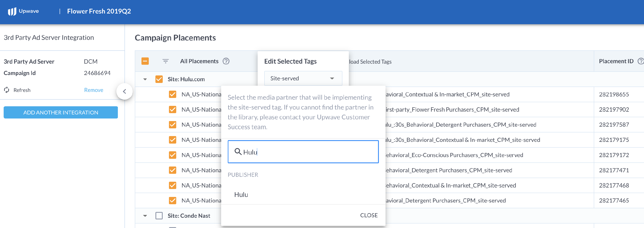644x228 pixels.
Task: Collapse the sidebar with the chevron button
Action: point(125,91)
